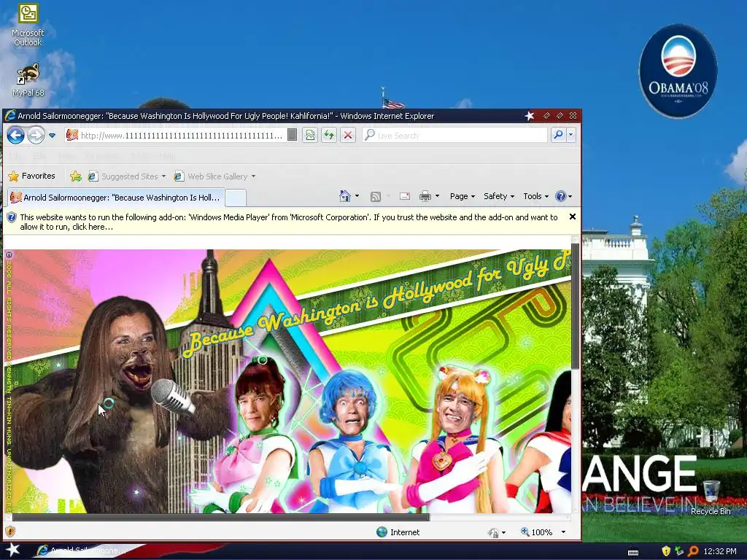Click the address bar URL field

[181, 135]
